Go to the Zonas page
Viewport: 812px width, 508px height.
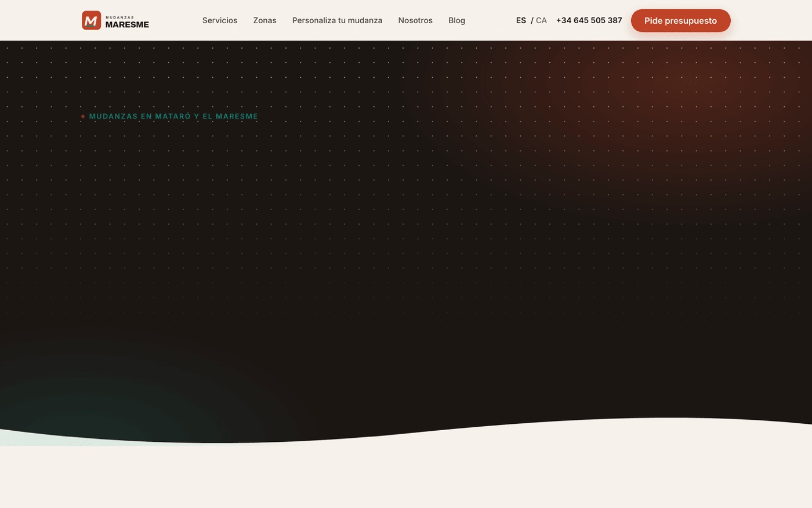[264, 20]
